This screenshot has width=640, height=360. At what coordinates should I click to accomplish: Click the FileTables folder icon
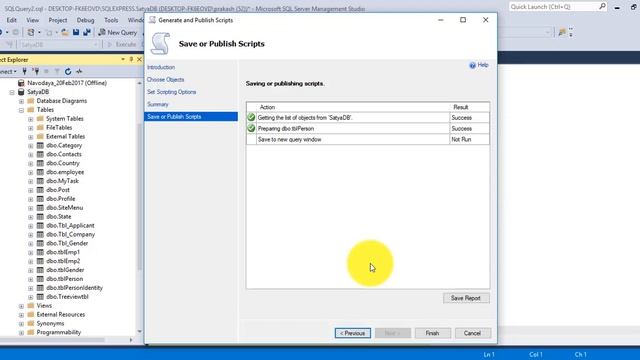(40, 128)
